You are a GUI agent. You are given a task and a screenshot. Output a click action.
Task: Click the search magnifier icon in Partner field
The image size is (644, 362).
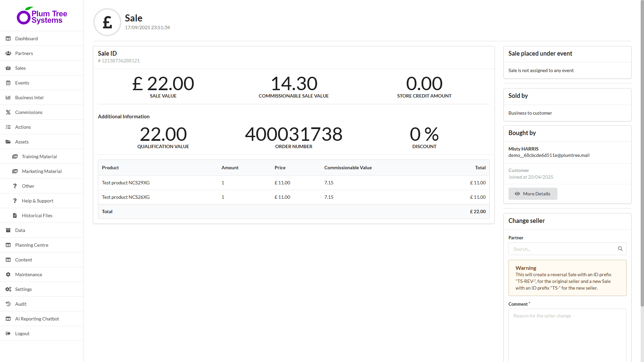tap(620, 249)
